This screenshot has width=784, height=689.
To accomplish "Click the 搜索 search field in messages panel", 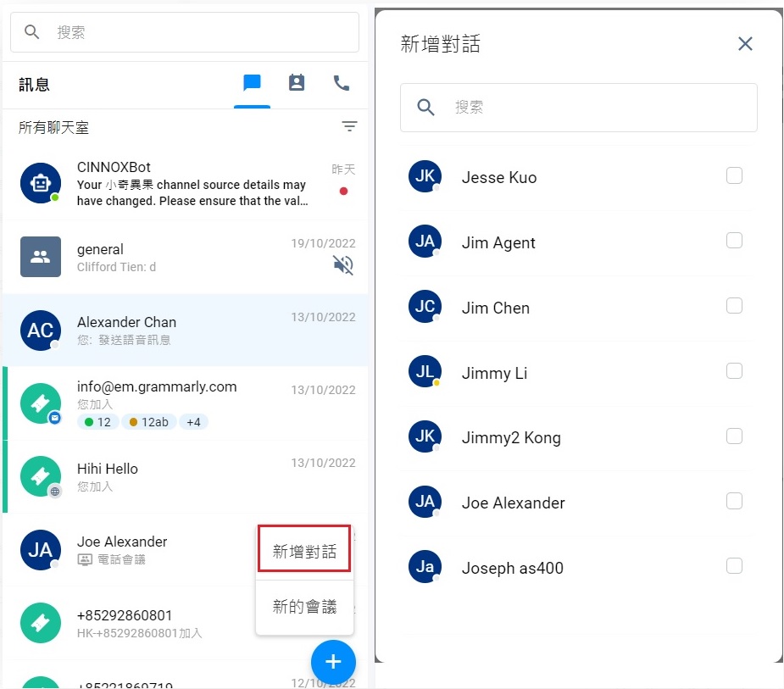I will (x=185, y=32).
